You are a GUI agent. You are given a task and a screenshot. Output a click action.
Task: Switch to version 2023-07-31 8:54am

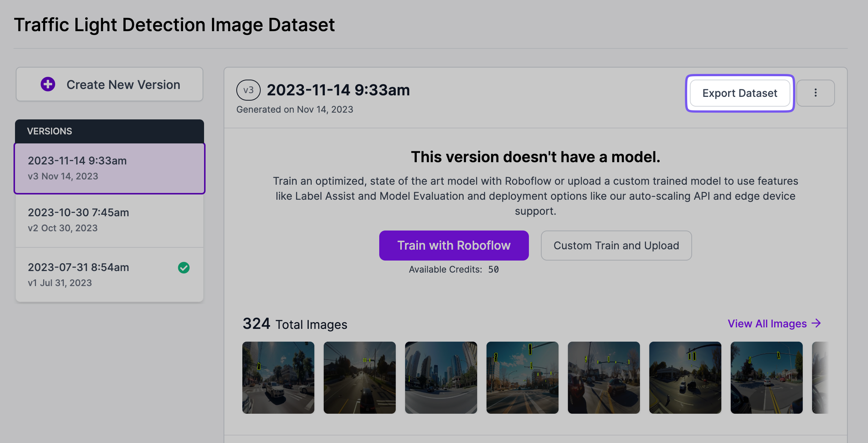coord(98,274)
